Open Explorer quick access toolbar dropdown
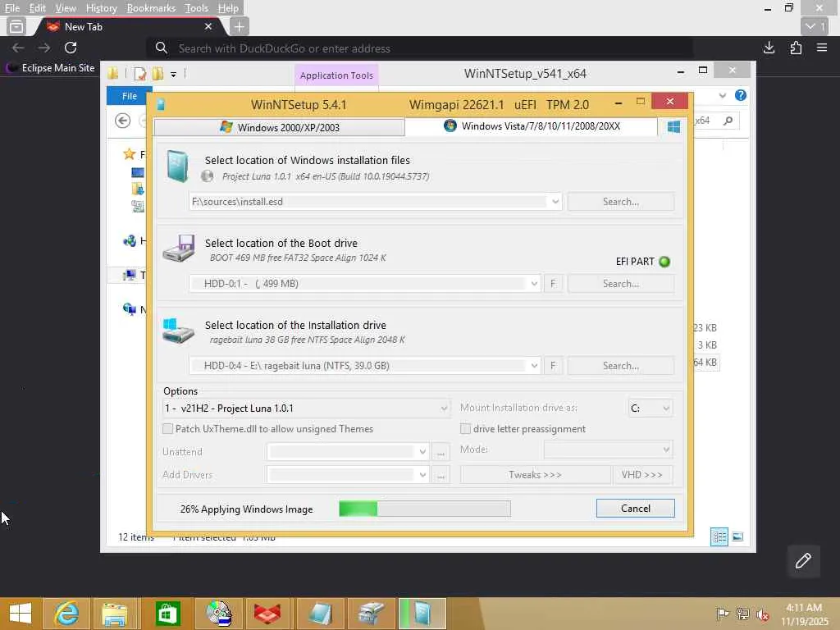This screenshot has width=840, height=630. tap(173, 74)
